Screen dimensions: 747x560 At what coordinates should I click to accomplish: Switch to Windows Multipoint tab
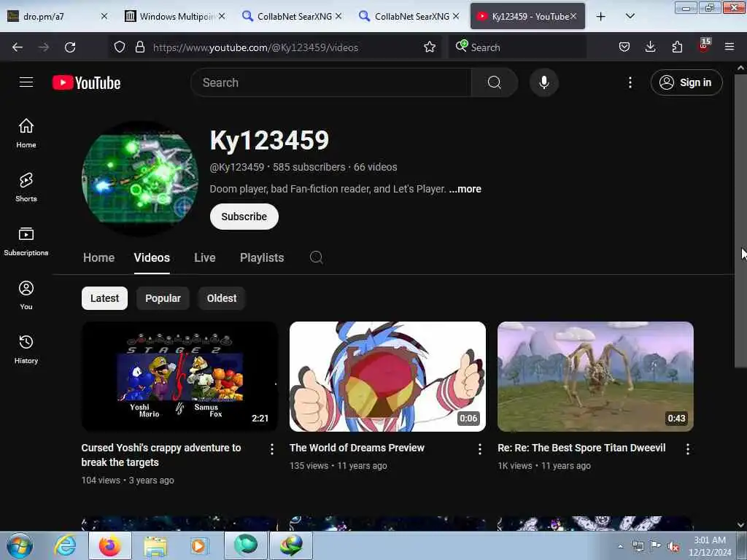[174, 17]
